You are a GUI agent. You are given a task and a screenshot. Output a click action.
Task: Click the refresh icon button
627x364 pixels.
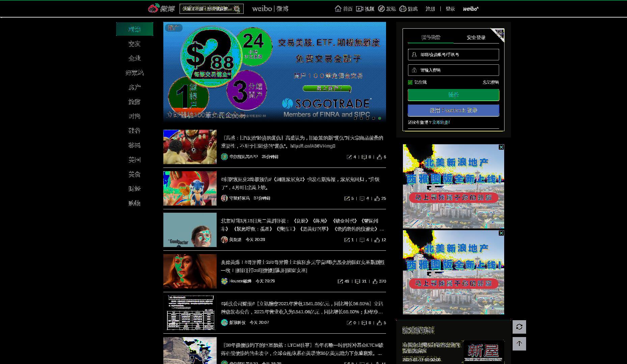(519, 327)
